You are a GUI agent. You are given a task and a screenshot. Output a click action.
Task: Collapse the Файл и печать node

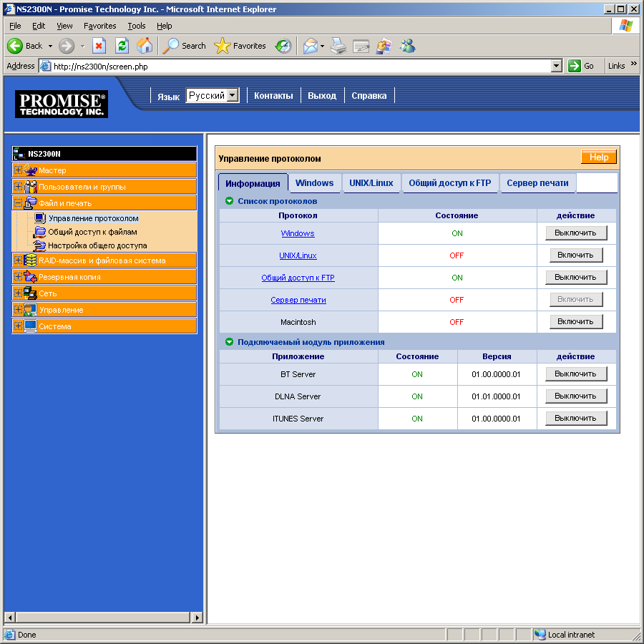[x=18, y=203]
